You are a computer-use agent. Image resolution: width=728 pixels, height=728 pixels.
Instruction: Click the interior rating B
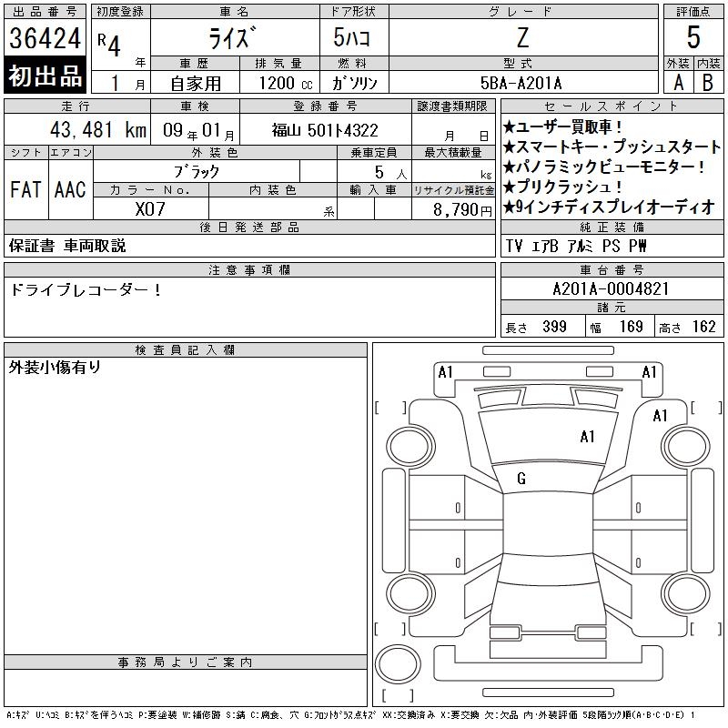click(x=708, y=83)
